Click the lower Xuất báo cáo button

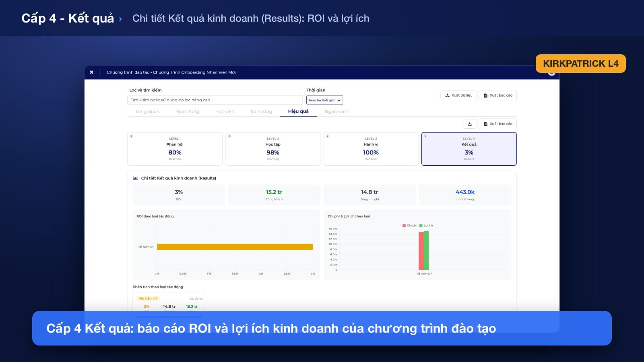coord(497,124)
